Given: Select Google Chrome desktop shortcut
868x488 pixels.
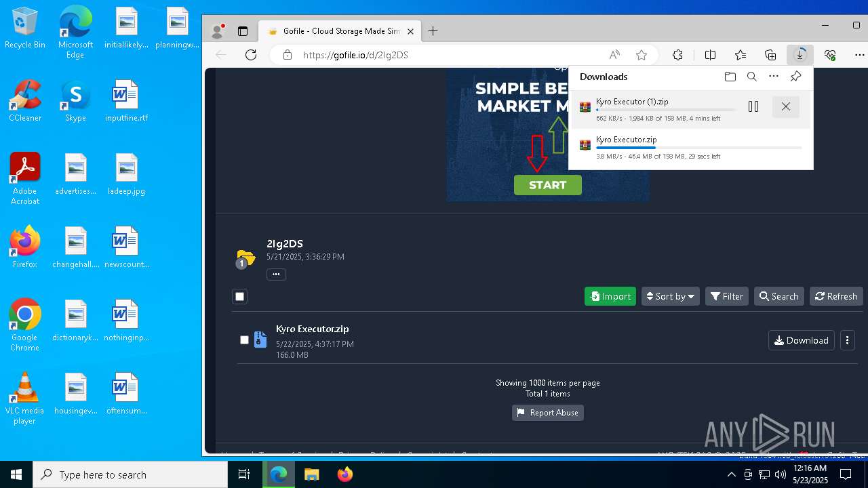Looking at the screenshot, I should click(24, 325).
